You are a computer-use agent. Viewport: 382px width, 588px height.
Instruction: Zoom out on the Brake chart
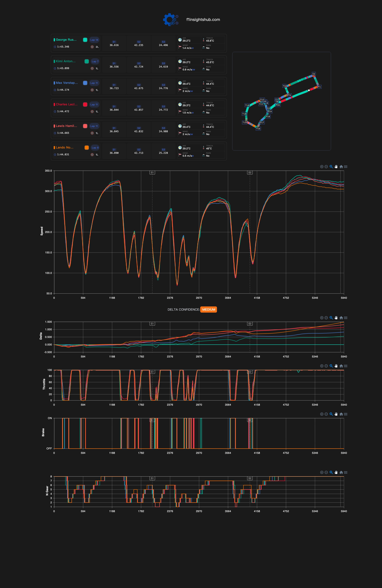[326, 414]
